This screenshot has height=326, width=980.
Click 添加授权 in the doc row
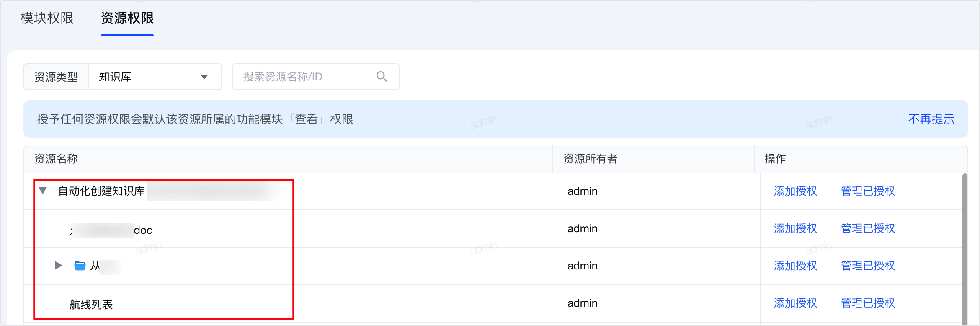[795, 228]
